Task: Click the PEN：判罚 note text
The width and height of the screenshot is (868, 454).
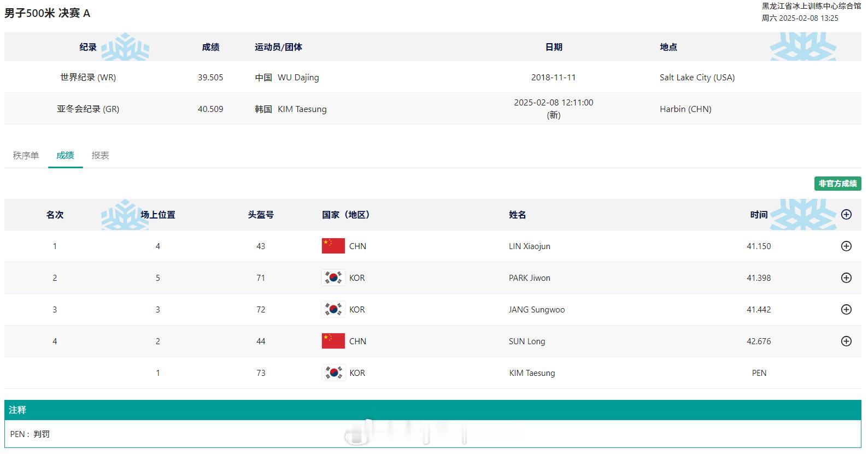Action: click(x=30, y=434)
